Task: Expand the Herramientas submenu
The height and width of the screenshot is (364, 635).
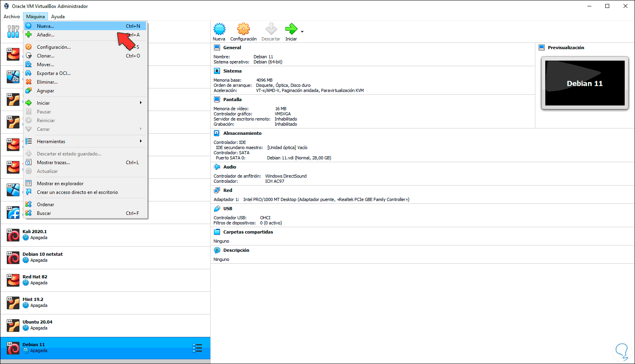Action: point(85,142)
